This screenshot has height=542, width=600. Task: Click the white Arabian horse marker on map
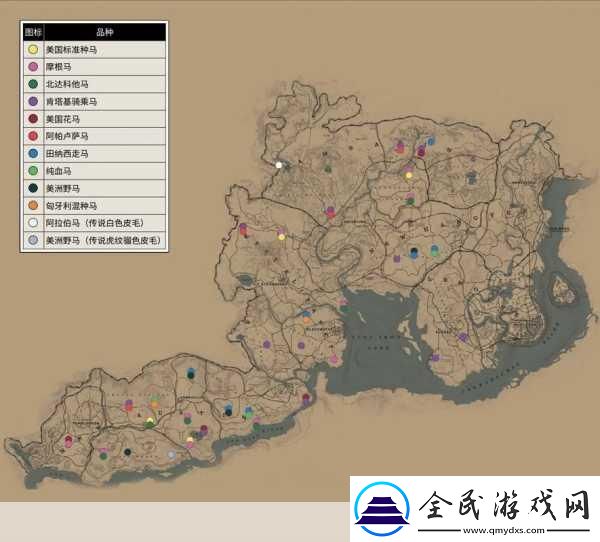(x=279, y=165)
